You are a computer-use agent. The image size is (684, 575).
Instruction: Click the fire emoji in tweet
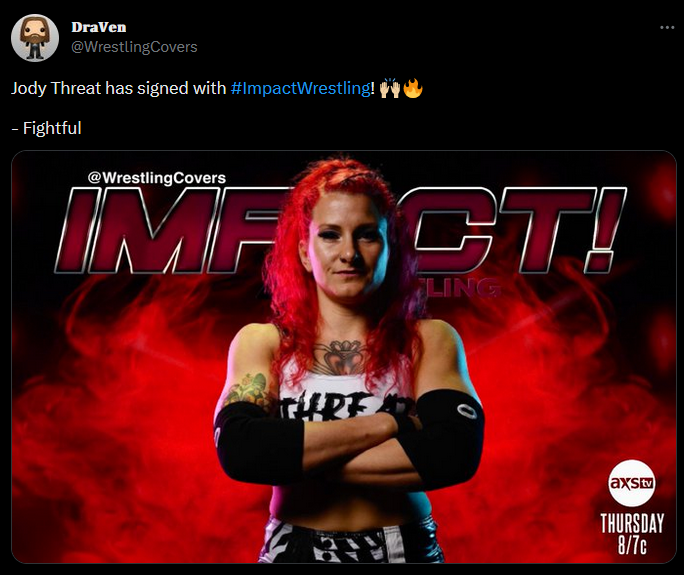(x=413, y=88)
